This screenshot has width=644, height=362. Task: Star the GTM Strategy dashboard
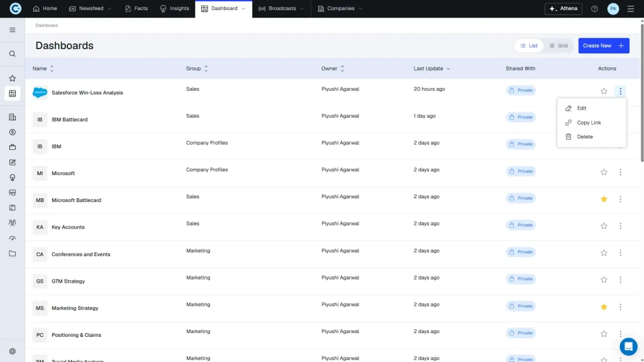[604, 280]
